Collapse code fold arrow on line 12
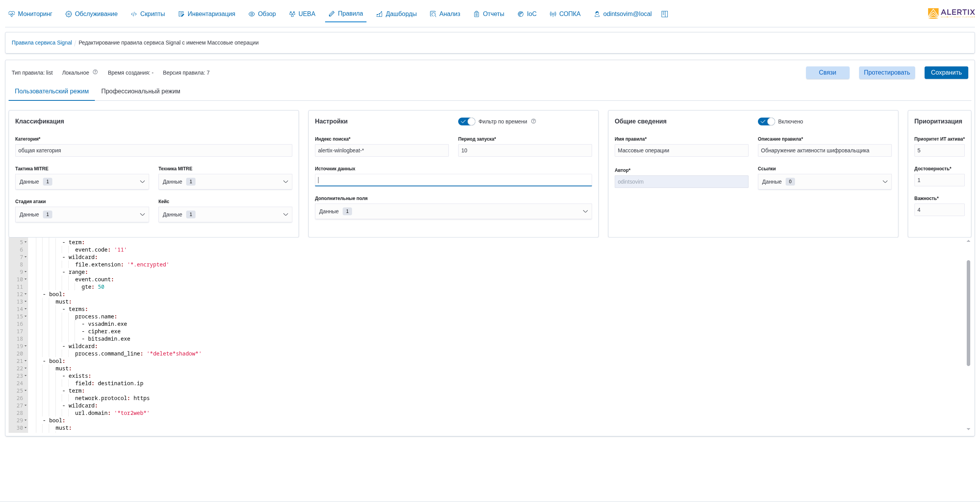The image size is (980, 502). coord(26,294)
